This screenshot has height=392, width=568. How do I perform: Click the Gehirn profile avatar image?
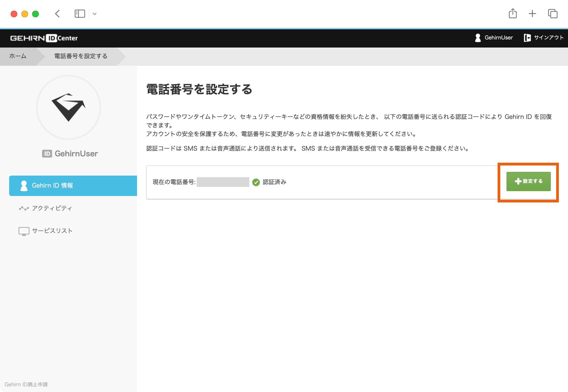click(69, 107)
